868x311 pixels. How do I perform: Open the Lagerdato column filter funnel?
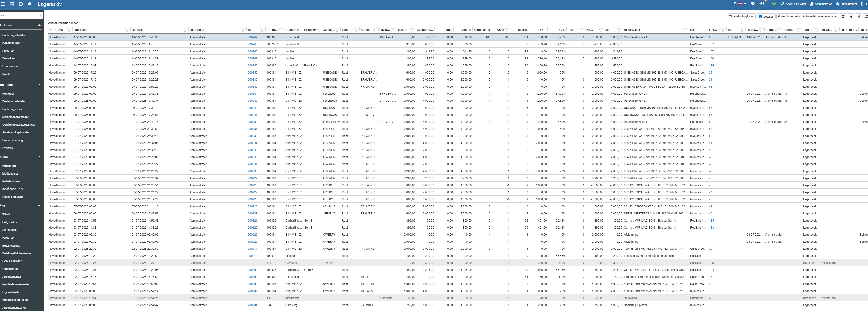pyautogui.click(x=127, y=30)
